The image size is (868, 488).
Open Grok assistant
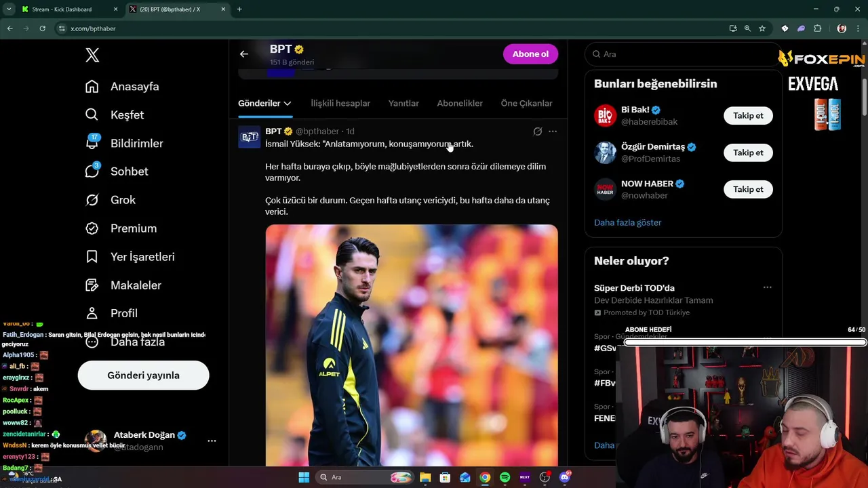pos(111,200)
